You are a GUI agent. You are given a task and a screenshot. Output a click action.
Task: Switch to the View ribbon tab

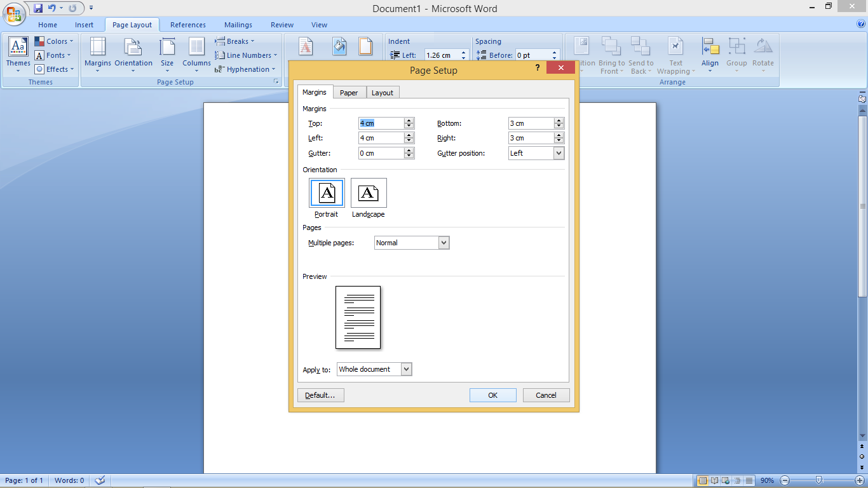click(x=320, y=25)
